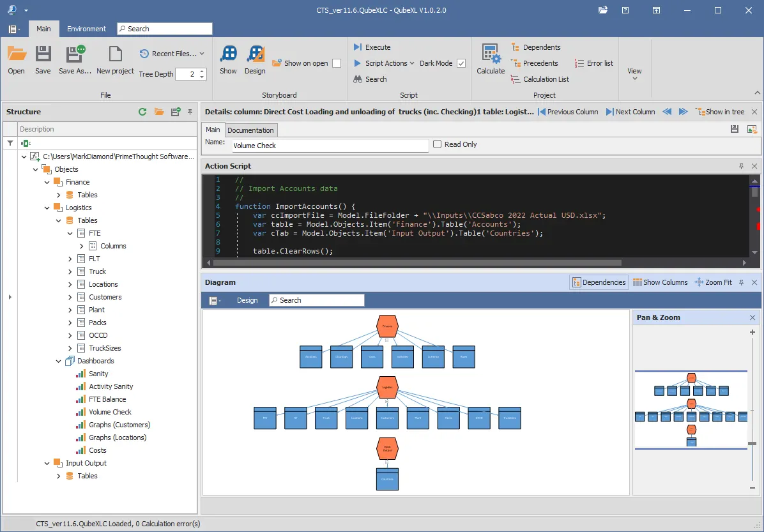
Task: Click the Name field containing Volume Check
Action: pyautogui.click(x=330, y=145)
